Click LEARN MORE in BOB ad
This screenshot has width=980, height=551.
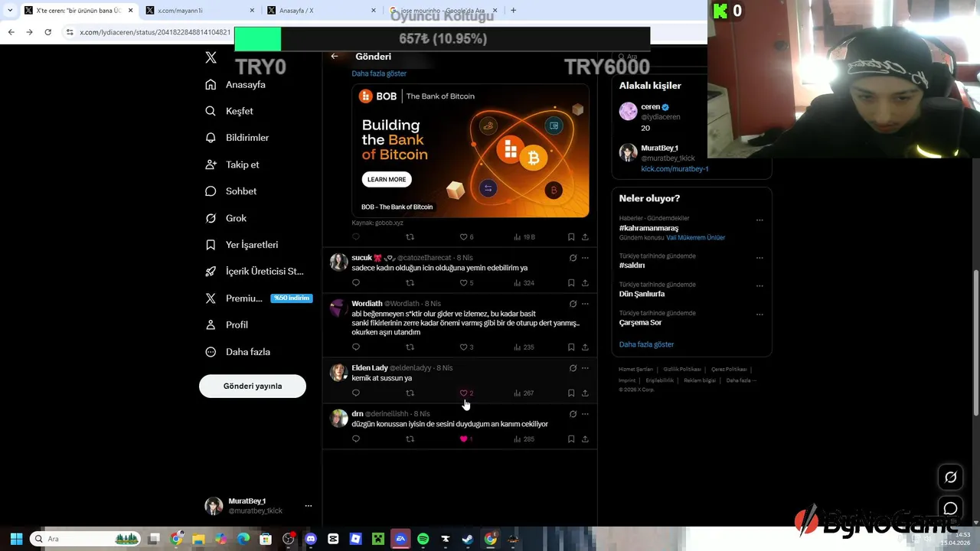tap(387, 179)
